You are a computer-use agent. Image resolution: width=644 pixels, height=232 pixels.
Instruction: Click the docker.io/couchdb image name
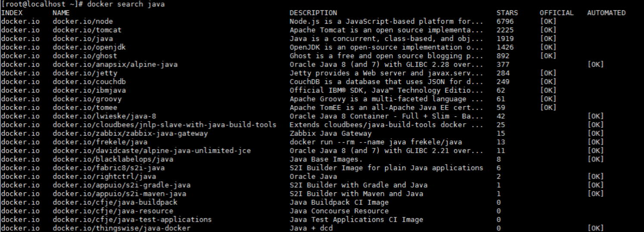89,82
